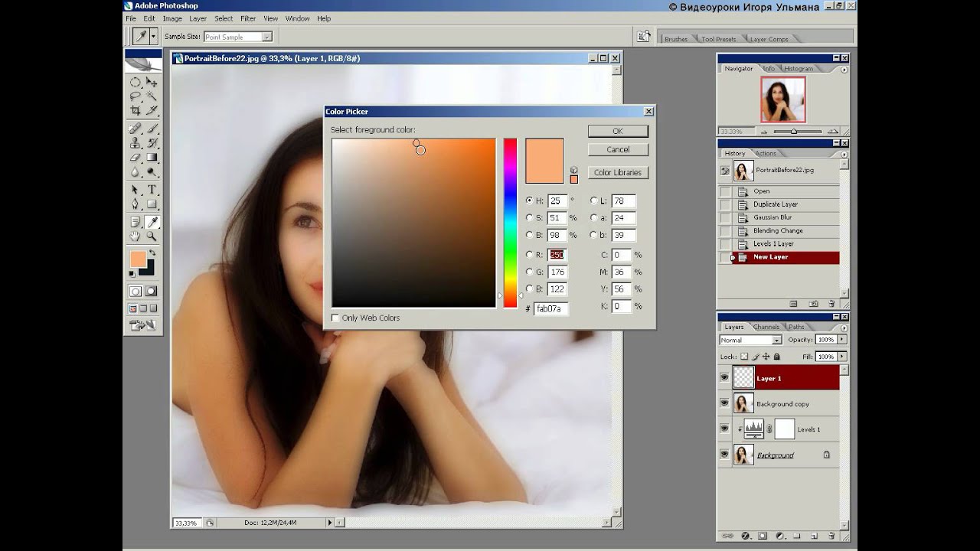Image resolution: width=980 pixels, height=551 pixels.
Task: Select the Eraser tool
Action: click(135, 158)
